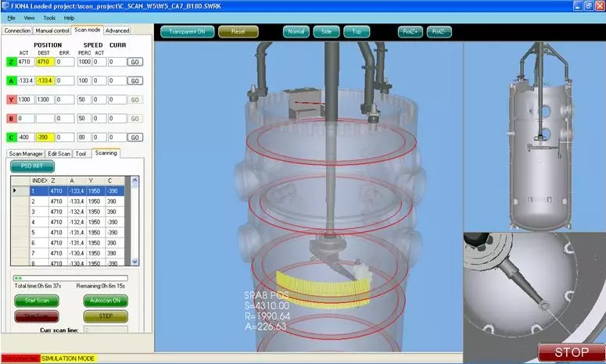The width and height of the screenshot is (606, 364).
Task: Click the red B axis indicator
Action: click(x=10, y=118)
